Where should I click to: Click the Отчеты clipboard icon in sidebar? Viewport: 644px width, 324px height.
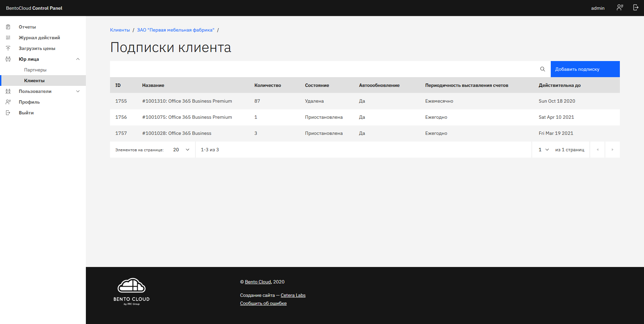8,27
